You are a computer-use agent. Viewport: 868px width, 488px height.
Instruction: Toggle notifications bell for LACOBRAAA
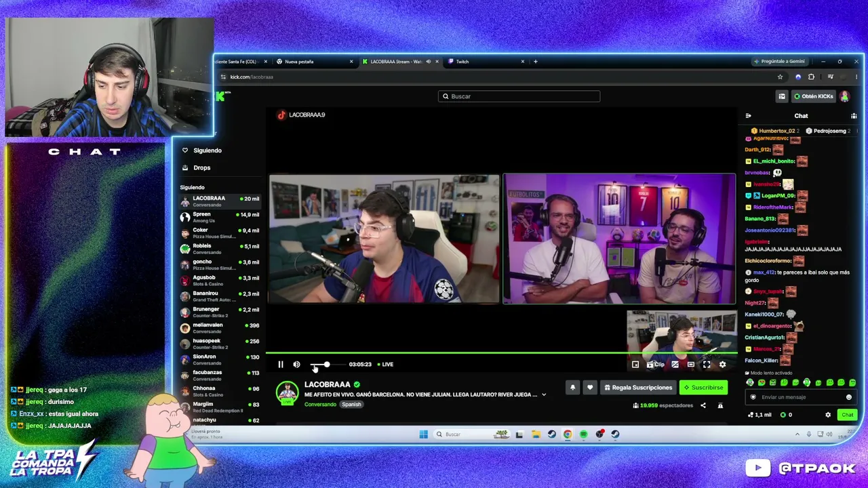pos(572,388)
